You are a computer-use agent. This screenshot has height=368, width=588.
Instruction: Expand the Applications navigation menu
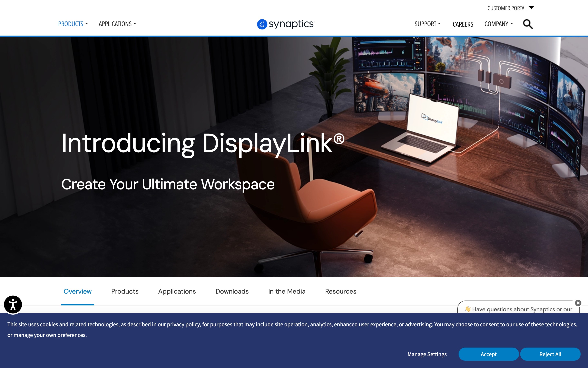[117, 24]
